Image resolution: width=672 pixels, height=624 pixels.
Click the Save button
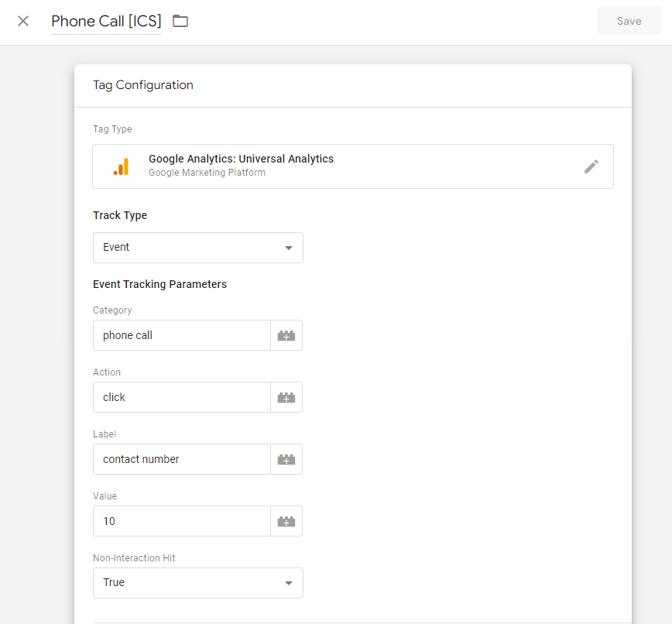point(629,21)
